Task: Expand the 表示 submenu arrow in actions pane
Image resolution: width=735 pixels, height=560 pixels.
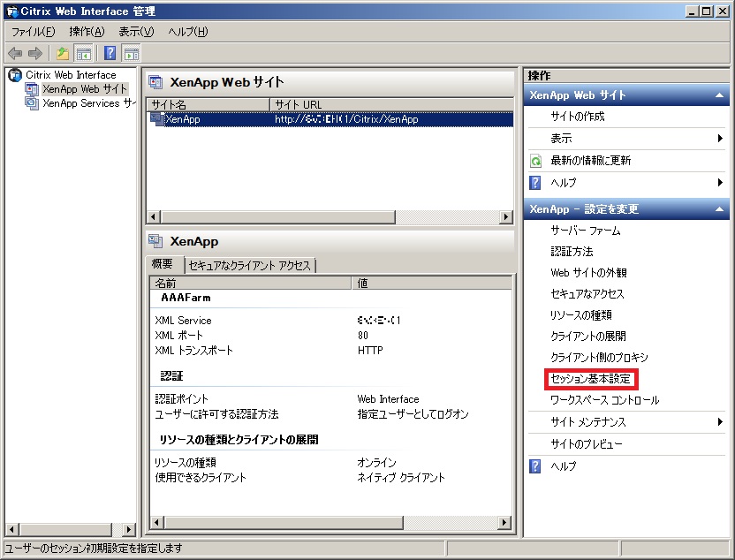Action: tap(720, 139)
